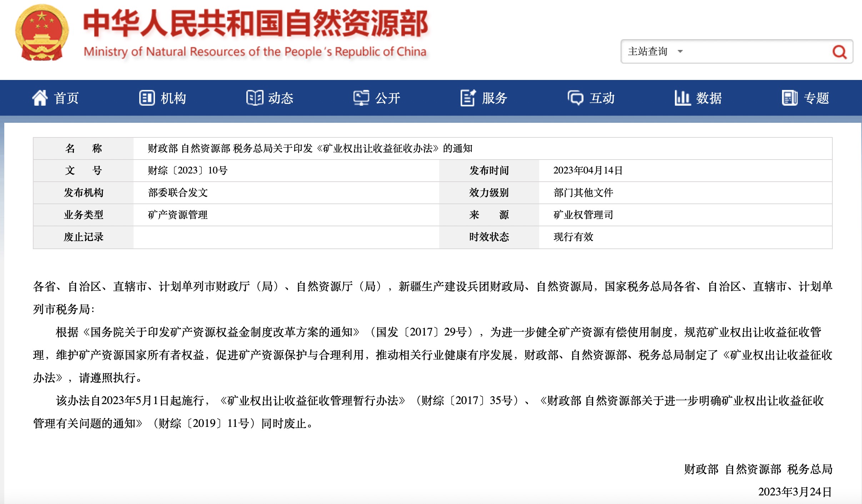Click the reference 财综〔2019〕11号 in the body
The image size is (862, 504).
pos(204,424)
